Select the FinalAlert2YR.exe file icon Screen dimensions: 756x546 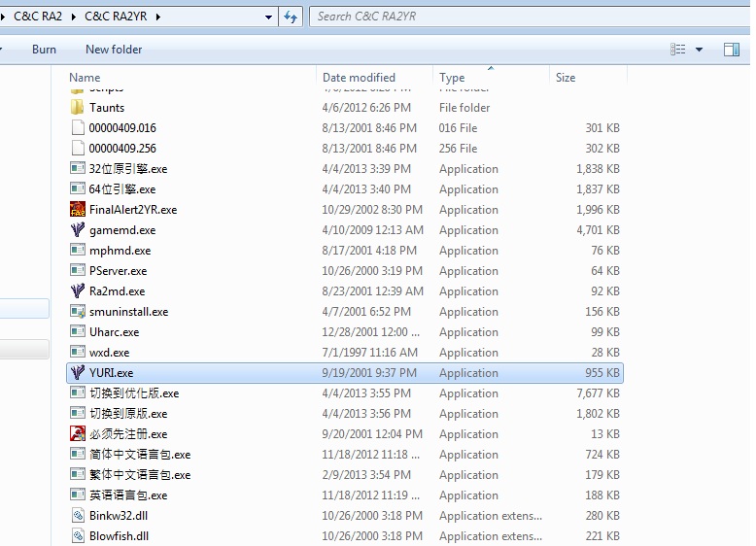click(x=78, y=209)
